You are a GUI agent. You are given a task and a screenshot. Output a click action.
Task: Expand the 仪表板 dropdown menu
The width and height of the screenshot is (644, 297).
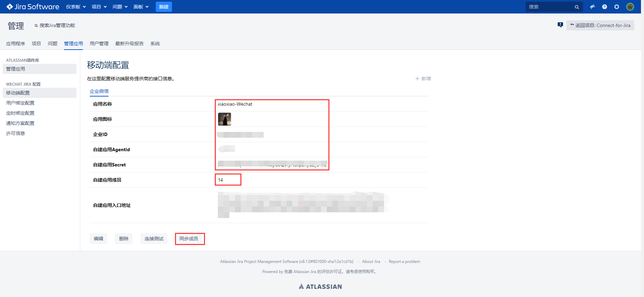coord(76,7)
